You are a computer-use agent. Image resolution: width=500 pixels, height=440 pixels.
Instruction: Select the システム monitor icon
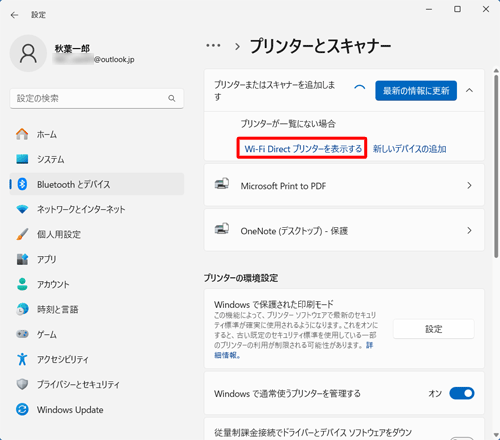[x=22, y=159]
